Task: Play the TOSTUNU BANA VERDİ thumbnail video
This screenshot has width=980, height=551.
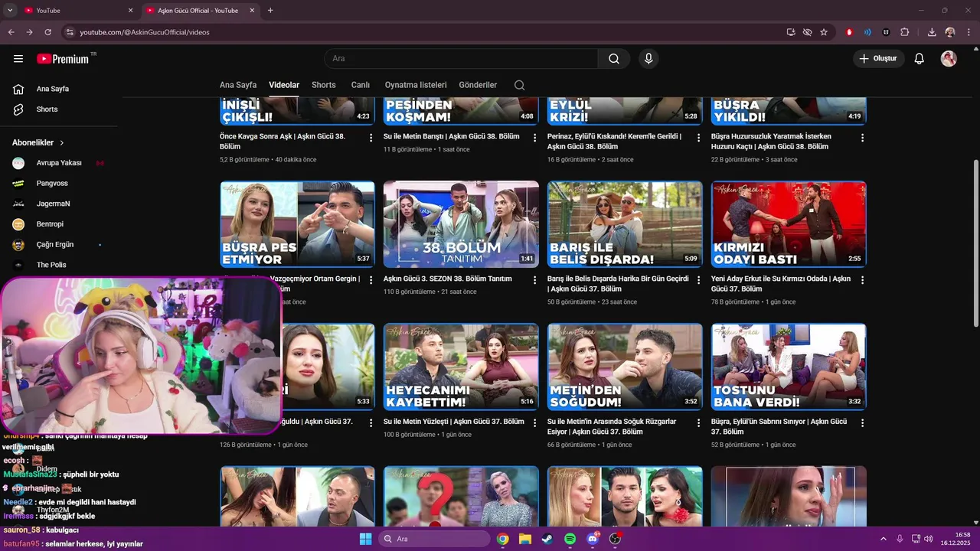Action: (x=789, y=367)
